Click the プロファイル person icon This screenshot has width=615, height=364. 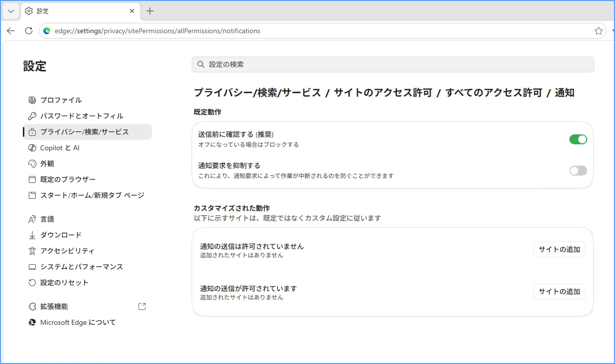(x=32, y=100)
